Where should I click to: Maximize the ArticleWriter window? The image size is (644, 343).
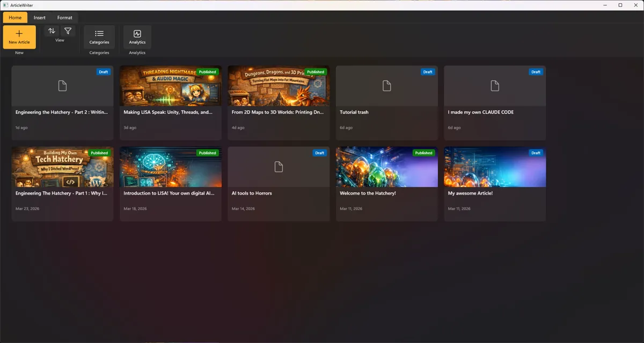[x=620, y=5]
